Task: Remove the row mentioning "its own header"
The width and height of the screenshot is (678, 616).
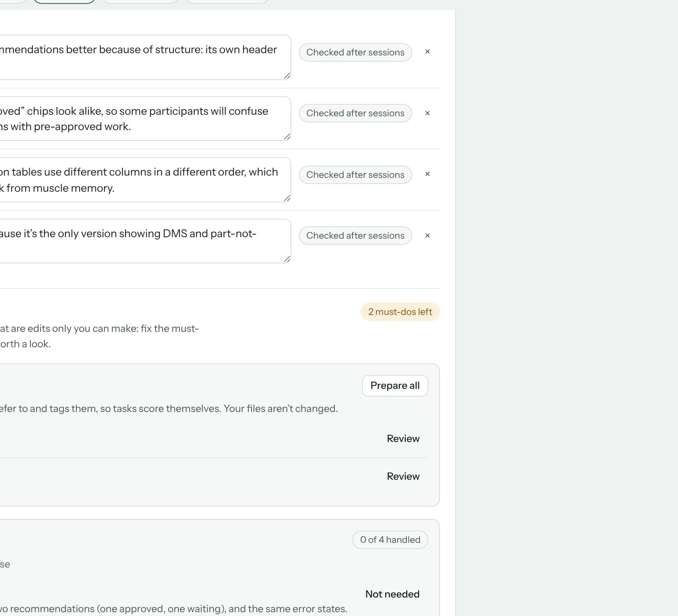Action: [x=427, y=52]
